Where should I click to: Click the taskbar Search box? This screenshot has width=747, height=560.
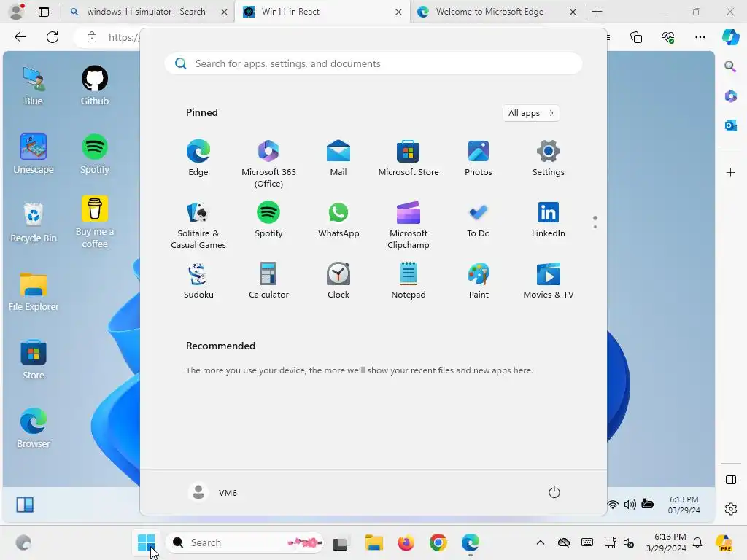[245, 542]
